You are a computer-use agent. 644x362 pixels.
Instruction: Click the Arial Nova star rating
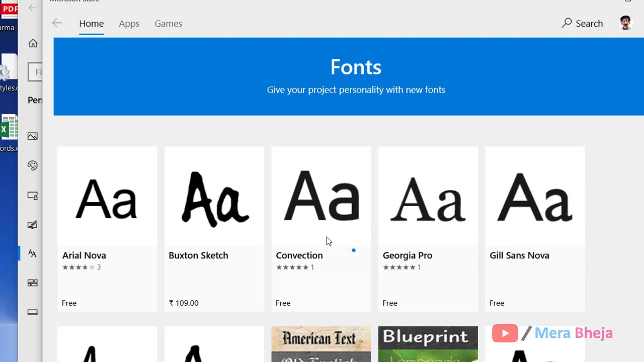coord(82,267)
